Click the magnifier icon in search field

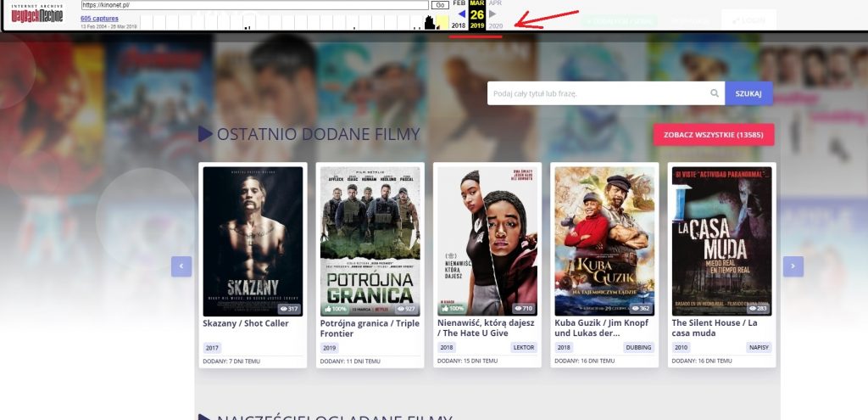(x=715, y=93)
